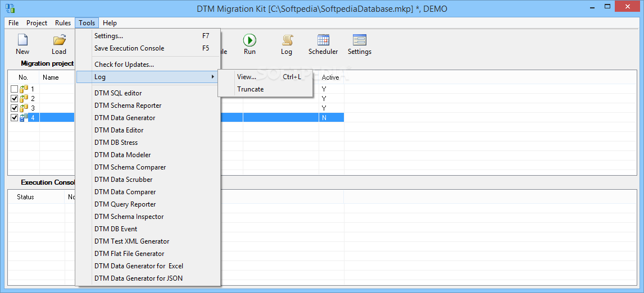Expand the Log submenu arrow

tap(213, 77)
